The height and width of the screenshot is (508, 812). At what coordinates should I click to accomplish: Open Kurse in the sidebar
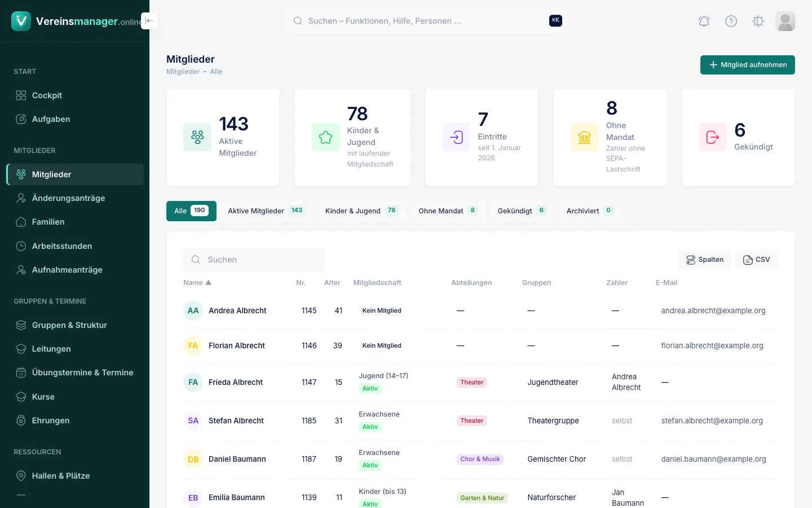tap(75, 397)
